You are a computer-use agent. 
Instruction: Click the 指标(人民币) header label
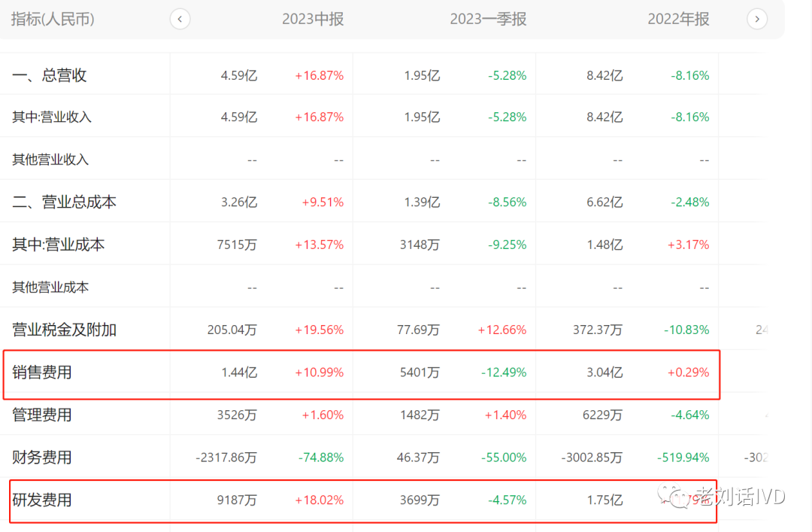53,19
